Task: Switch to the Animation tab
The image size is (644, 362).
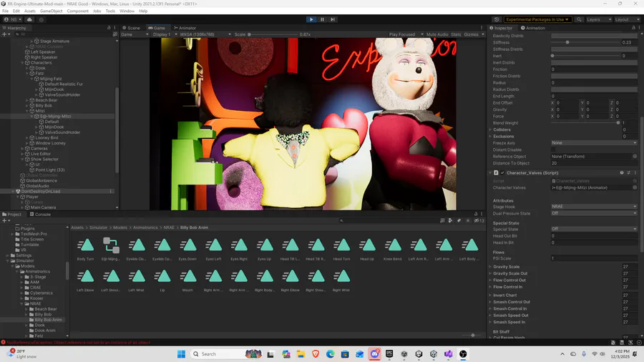Action: pos(532,28)
